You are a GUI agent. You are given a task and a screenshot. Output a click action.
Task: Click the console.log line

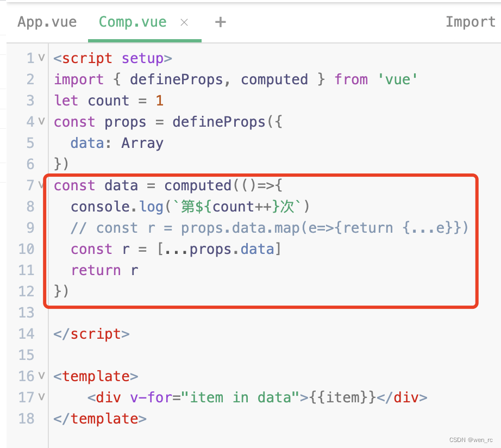click(190, 207)
